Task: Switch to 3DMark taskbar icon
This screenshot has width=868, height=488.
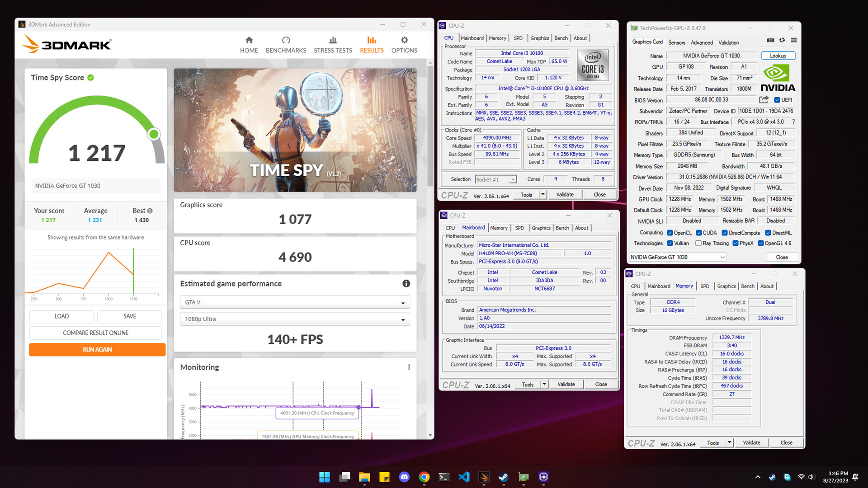Action: [x=484, y=477]
